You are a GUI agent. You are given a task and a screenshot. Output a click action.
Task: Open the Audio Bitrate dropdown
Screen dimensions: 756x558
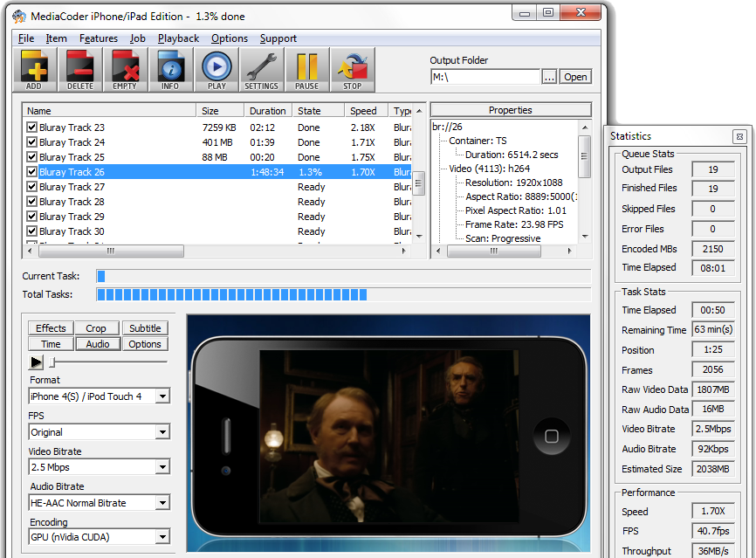pyautogui.click(x=163, y=503)
